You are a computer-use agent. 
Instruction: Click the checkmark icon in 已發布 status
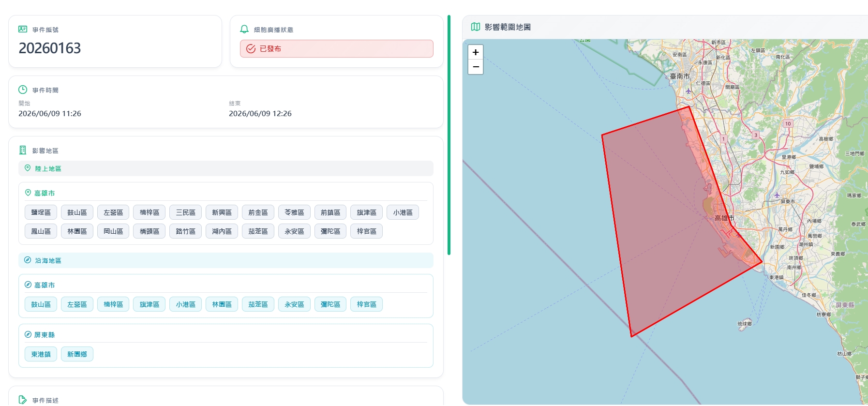tap(251, 49)
